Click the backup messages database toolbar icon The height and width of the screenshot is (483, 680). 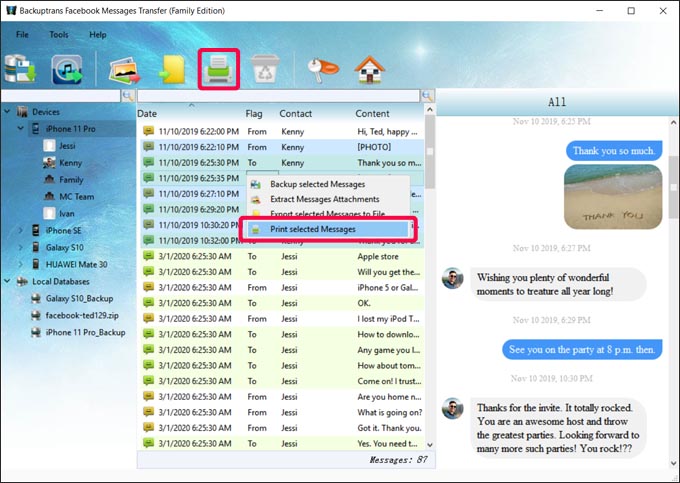20,69
